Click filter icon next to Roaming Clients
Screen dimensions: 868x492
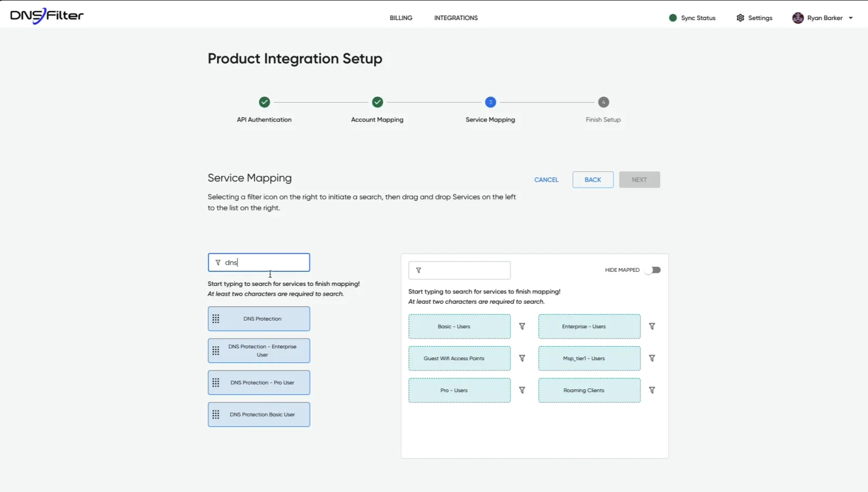click(652, 391)
